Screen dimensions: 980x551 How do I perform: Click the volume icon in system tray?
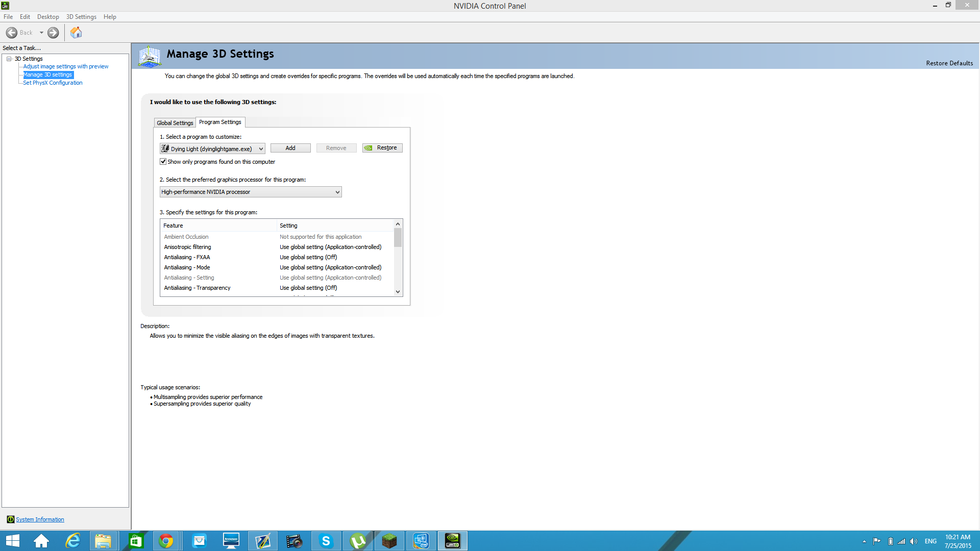coord(914,541)
